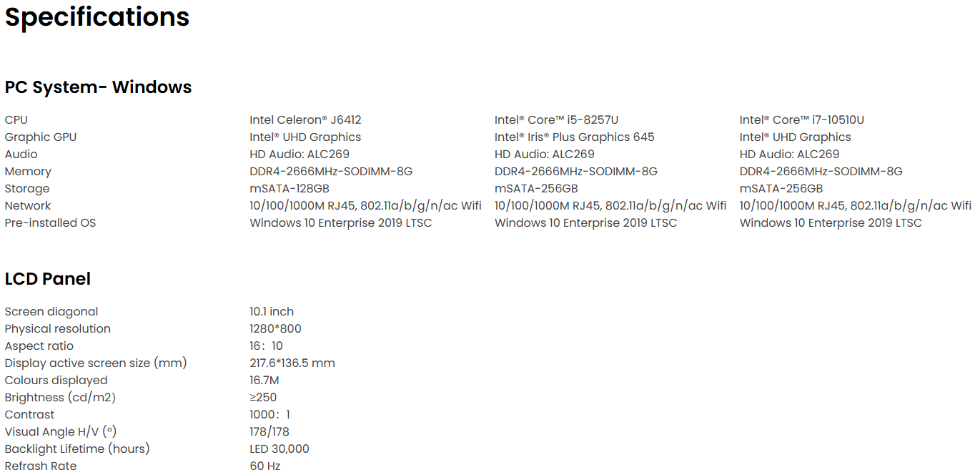Click the Screen diagonal label

tap(51, 312)
